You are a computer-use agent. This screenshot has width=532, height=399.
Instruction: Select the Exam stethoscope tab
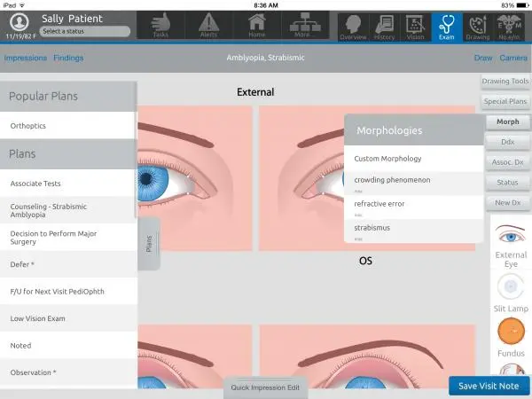(447, 27)
